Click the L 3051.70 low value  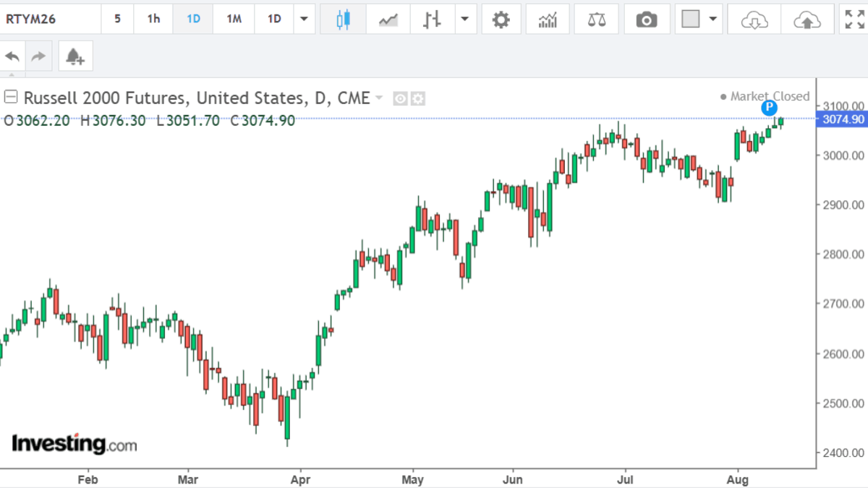coord(188,121)
